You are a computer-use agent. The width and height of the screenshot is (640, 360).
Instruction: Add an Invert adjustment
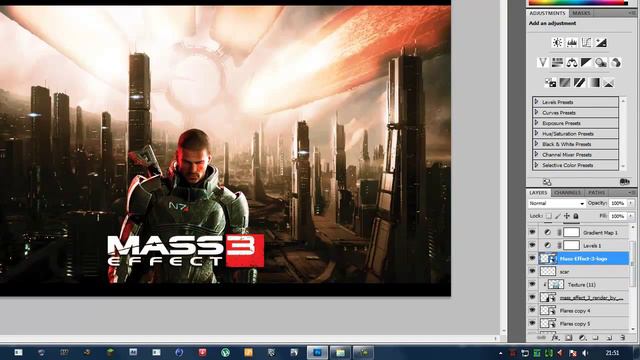[550, 83]
